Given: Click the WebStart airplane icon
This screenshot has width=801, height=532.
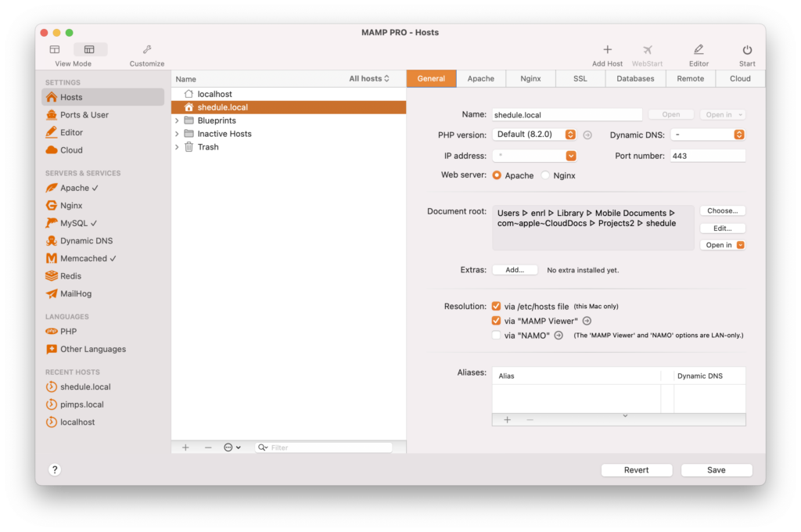Looking at the screenshot, I should click(647, 49).
